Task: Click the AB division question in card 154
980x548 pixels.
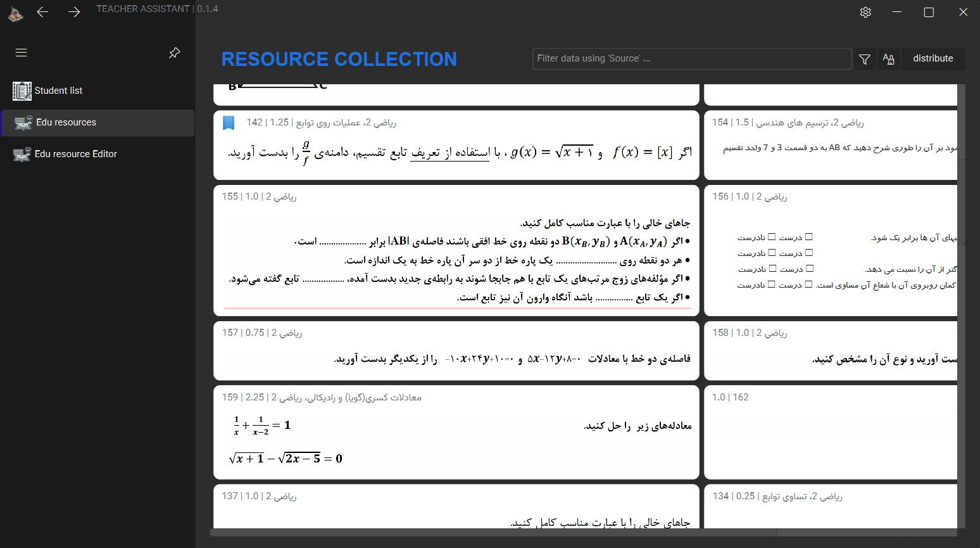Action: (x=840, y=148)
